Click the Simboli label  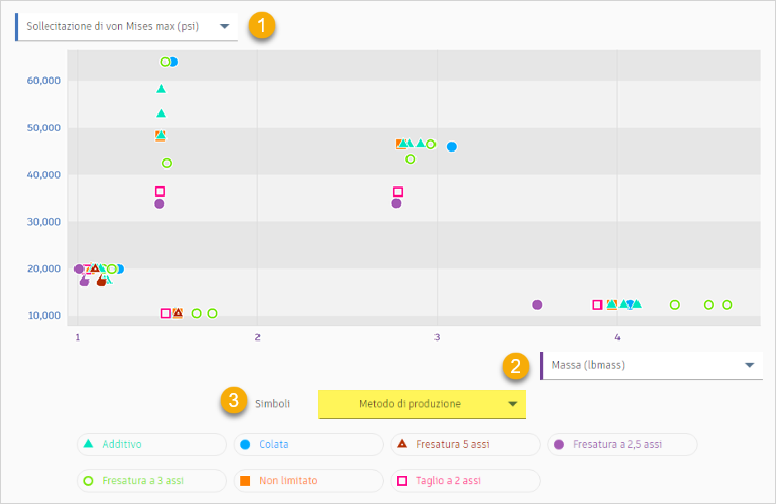click(x=272, y=404)
